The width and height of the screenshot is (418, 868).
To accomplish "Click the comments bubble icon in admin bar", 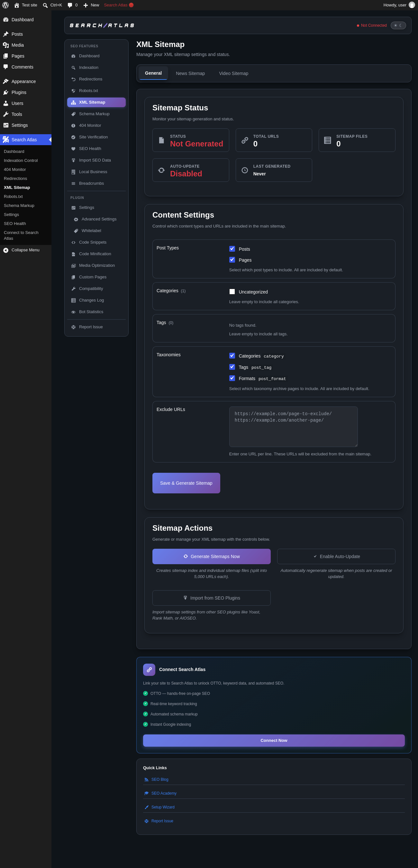I will 70,5.
